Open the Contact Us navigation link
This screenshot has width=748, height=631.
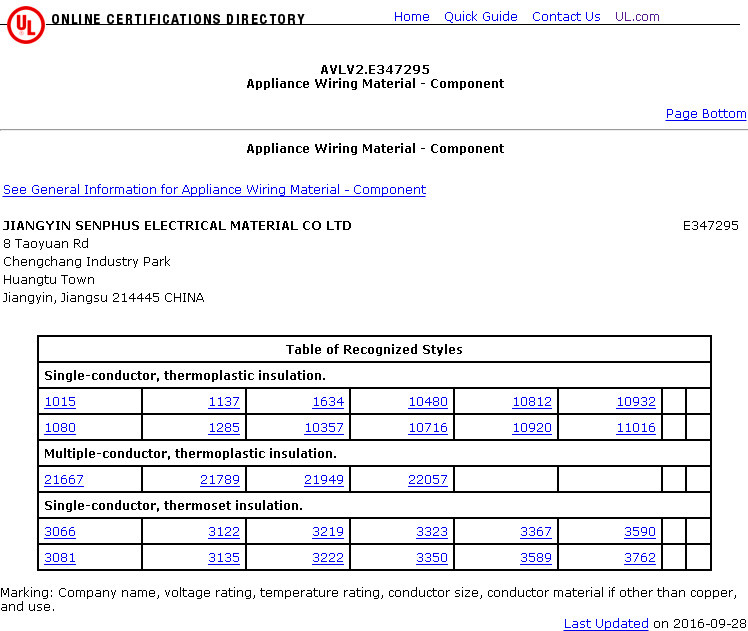pyautogui.click(x=566, y=17)
